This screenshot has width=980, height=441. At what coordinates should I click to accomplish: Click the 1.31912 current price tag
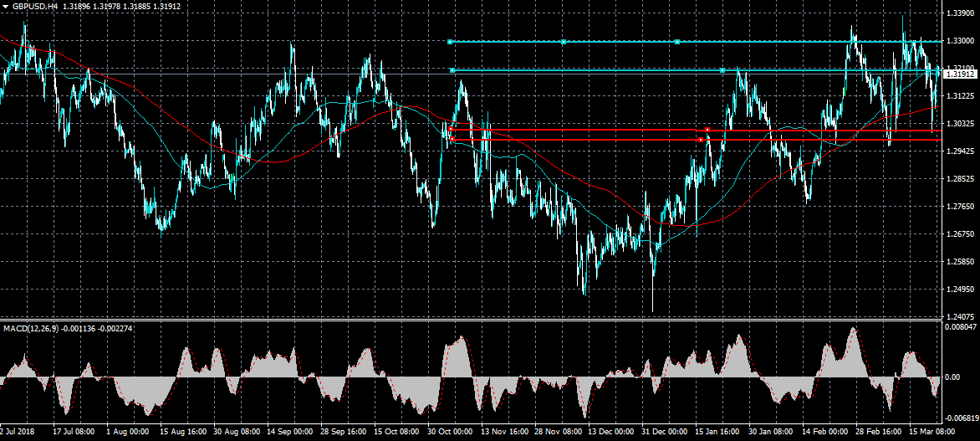pos(960,74)
